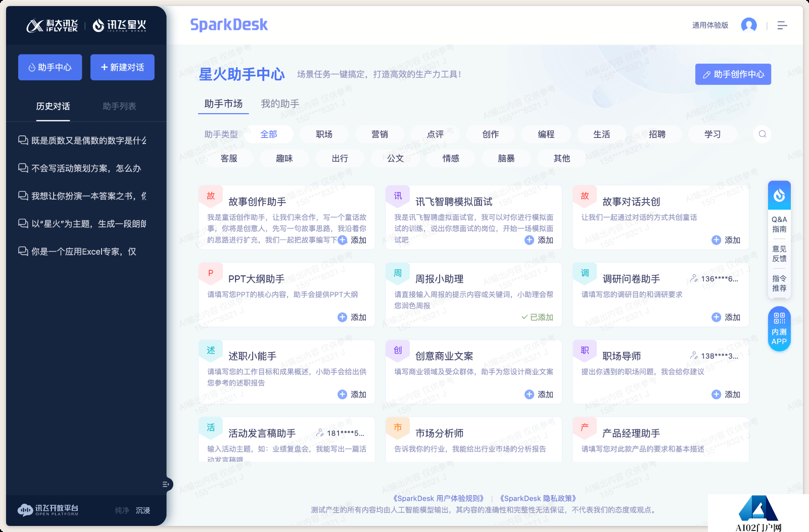Switch to 沉浸 display mode
Screen dimensions: 809x532
click(x=143, y=510)
